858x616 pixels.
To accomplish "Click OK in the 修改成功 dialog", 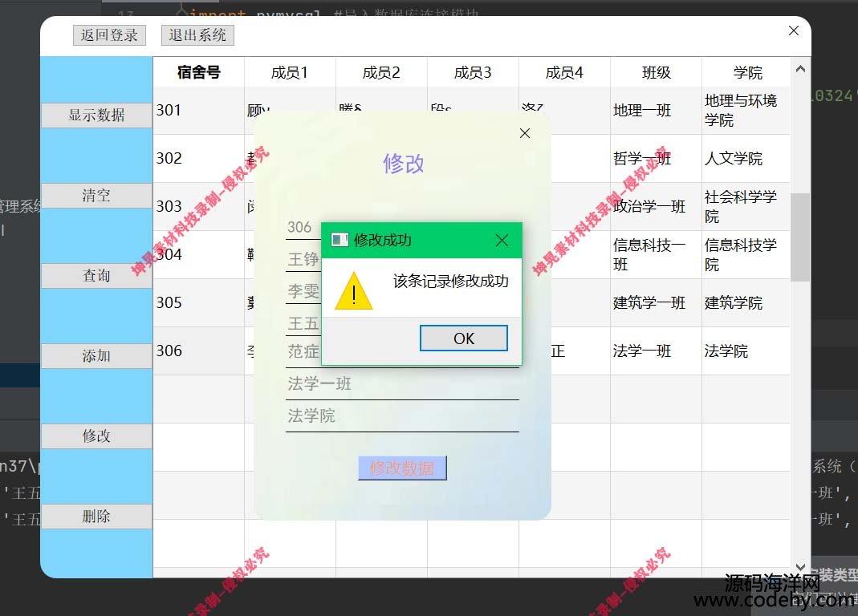I will 463,338.
